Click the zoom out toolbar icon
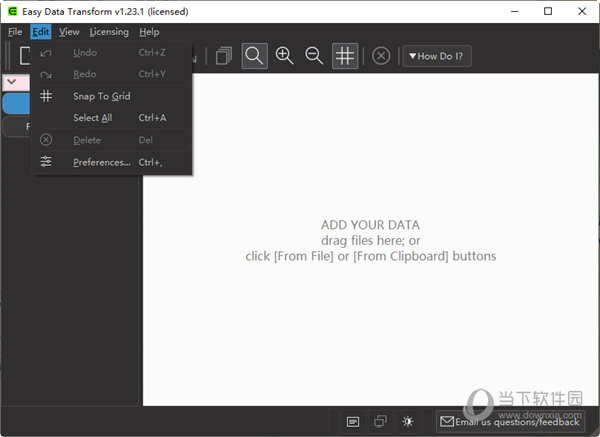 pos(314,56)
